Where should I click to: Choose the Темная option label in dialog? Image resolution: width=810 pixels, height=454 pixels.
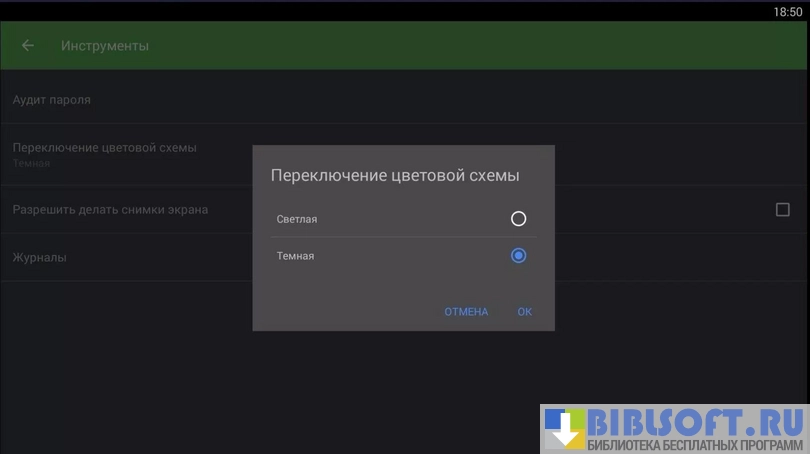click(x=295, y=256)
